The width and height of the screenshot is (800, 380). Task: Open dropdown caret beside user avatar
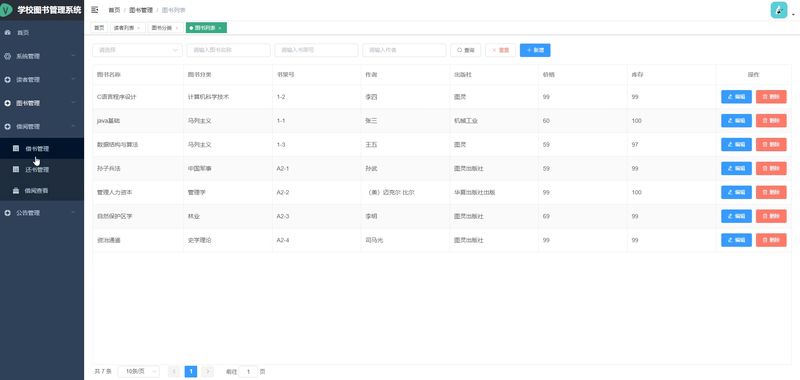pyautogui.click(x=793, y=15)
